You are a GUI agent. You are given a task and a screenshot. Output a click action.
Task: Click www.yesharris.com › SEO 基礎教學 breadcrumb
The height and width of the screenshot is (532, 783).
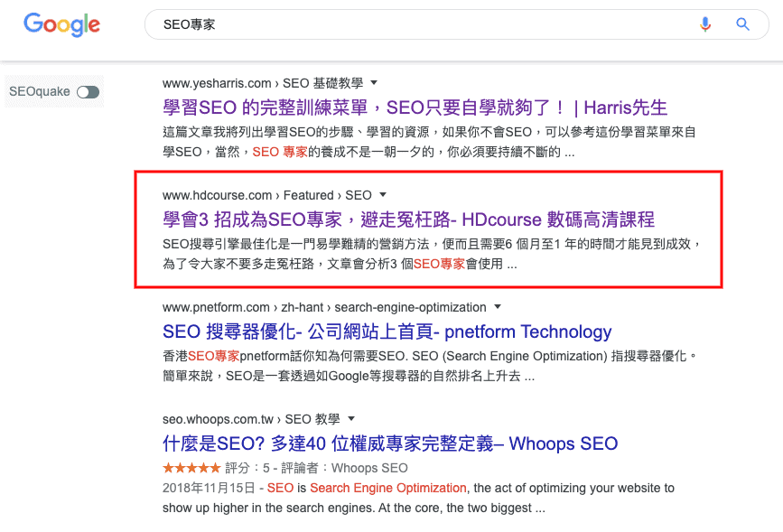[263, 83]
